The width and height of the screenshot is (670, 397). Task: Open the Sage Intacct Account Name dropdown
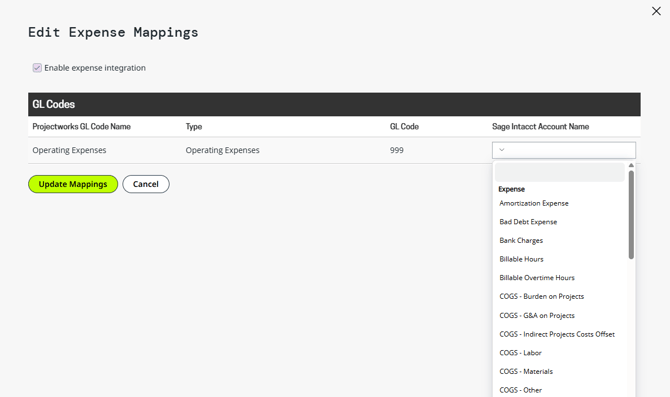(564, 150)
